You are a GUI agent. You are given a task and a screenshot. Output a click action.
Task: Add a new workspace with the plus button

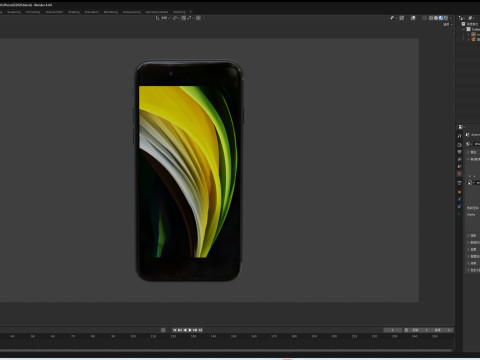coord(191,12)
